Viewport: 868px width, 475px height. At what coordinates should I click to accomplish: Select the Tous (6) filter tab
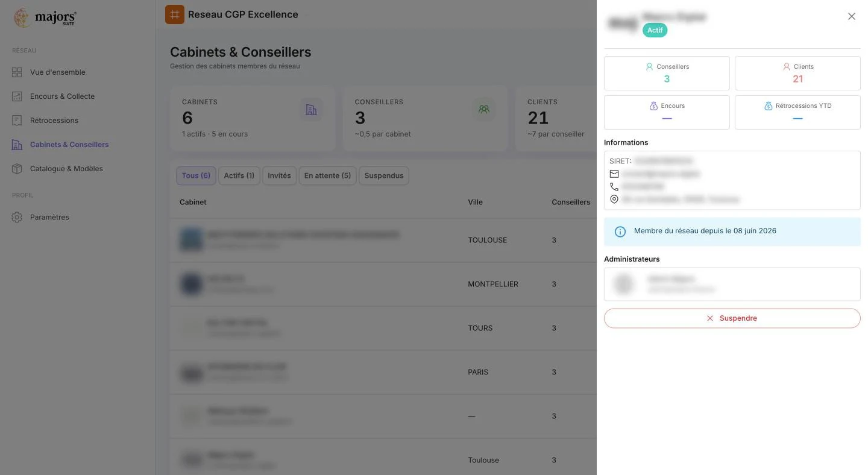[x=196, y=175]
